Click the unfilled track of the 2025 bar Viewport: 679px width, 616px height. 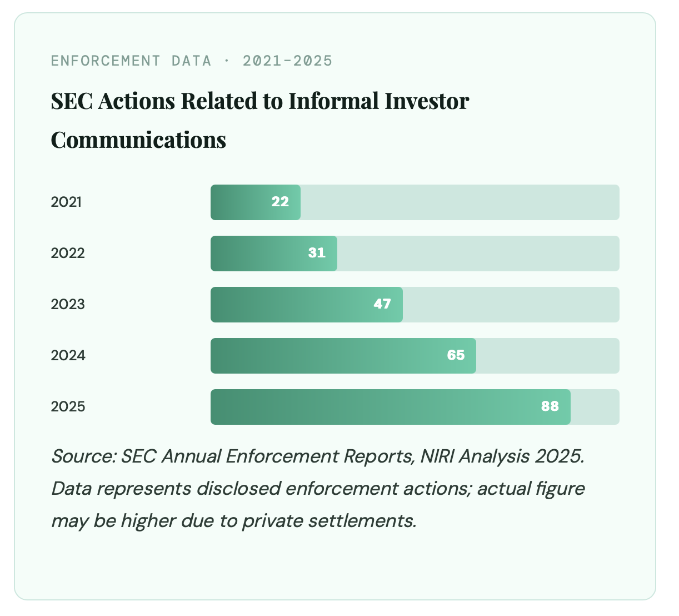[x=595, y=407]
